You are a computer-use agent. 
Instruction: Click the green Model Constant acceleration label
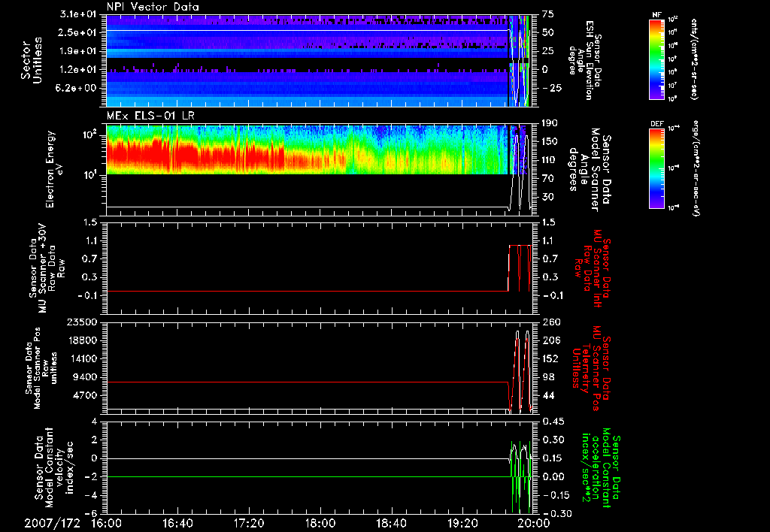[600, 468]
